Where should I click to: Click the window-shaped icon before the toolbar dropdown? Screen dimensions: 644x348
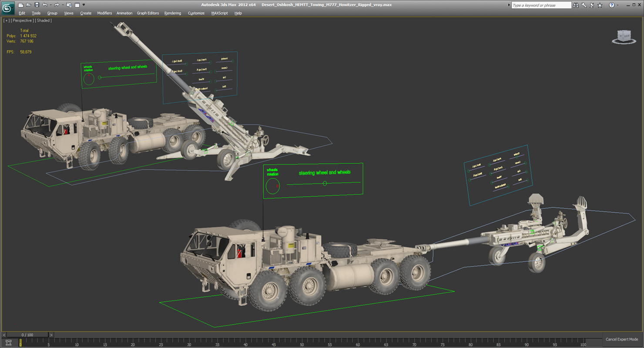click(x=77, y=5)
